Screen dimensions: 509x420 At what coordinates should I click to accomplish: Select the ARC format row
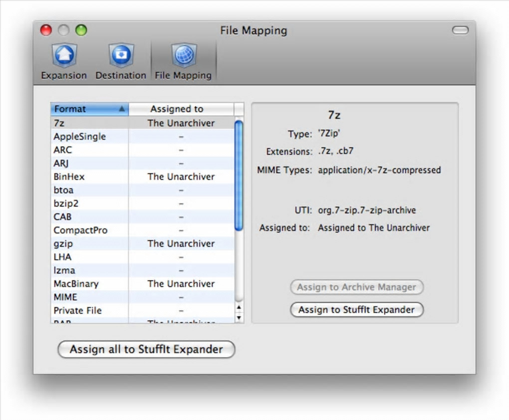[142, 150]
